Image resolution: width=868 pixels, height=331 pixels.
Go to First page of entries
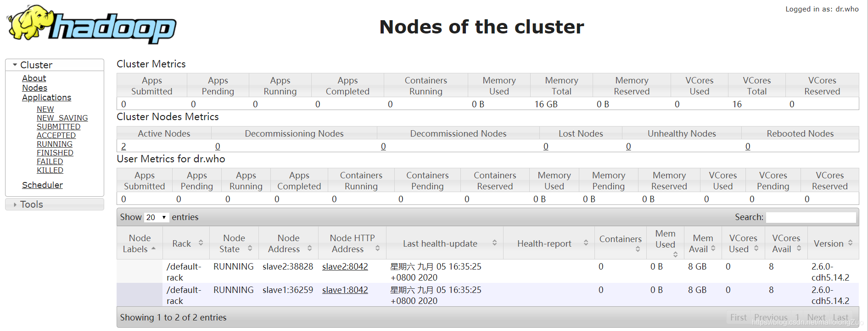coord(738,318)
